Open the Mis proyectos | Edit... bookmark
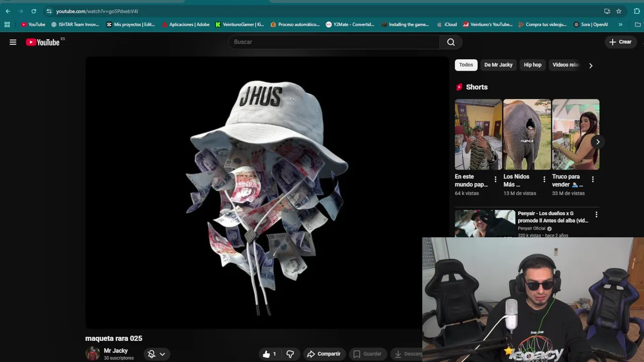Screen dimensions: 644x362 (130, 24)
